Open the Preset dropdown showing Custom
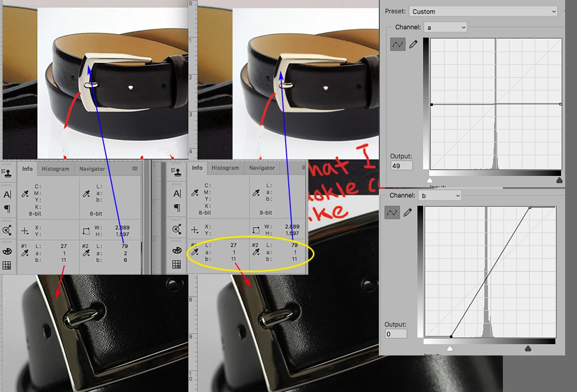Image resolution: width=577 pixels, height=392 pixels. (483, 11)
